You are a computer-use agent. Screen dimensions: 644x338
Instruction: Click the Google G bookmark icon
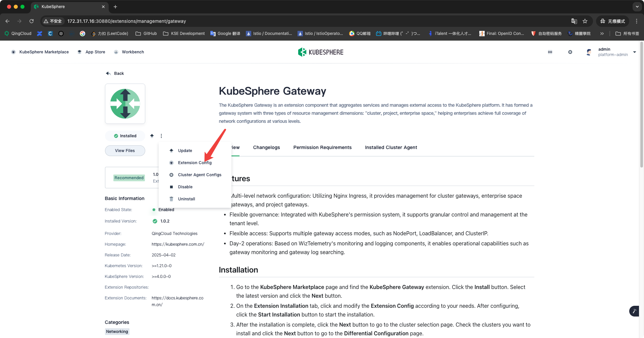click(83, 34)
